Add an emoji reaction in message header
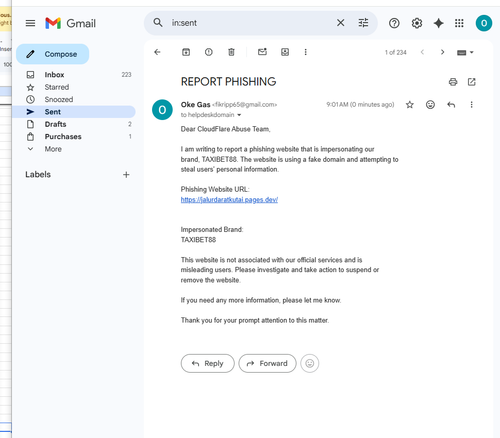 point(430,105)
